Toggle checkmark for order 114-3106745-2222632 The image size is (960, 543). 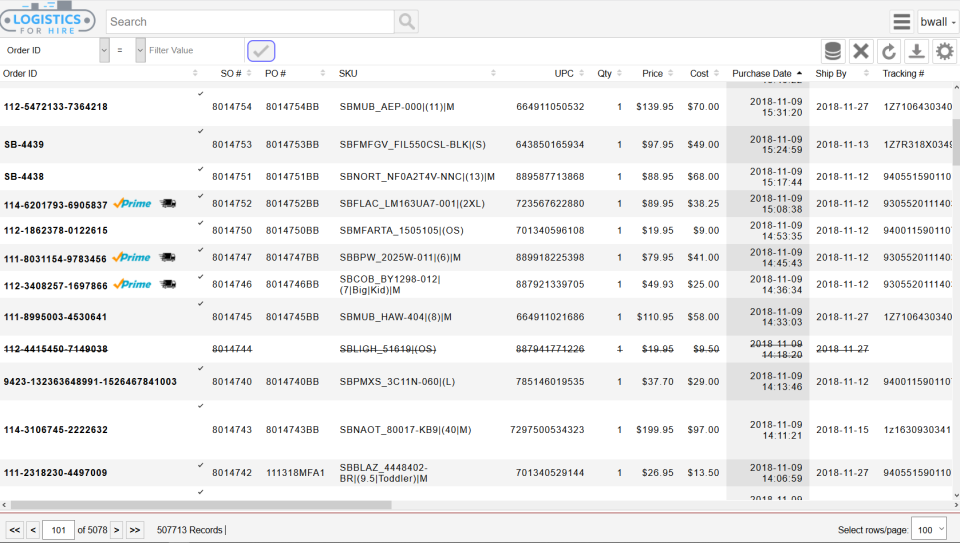coord(200,406)
